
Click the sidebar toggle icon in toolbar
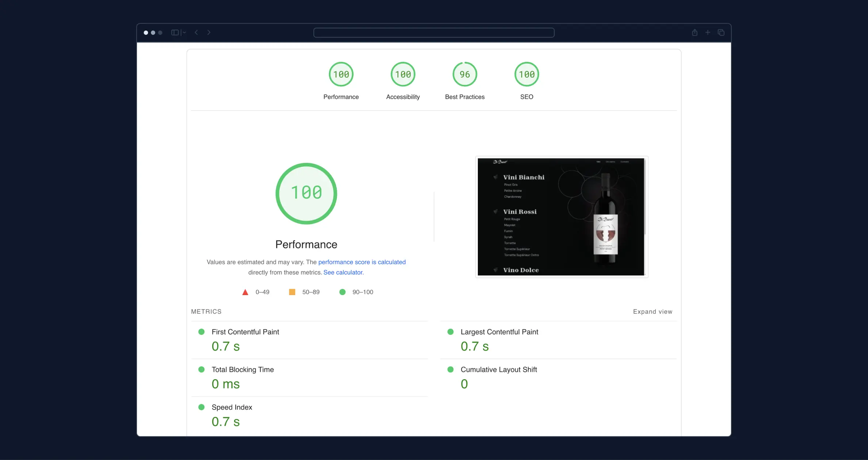(175, 33)
